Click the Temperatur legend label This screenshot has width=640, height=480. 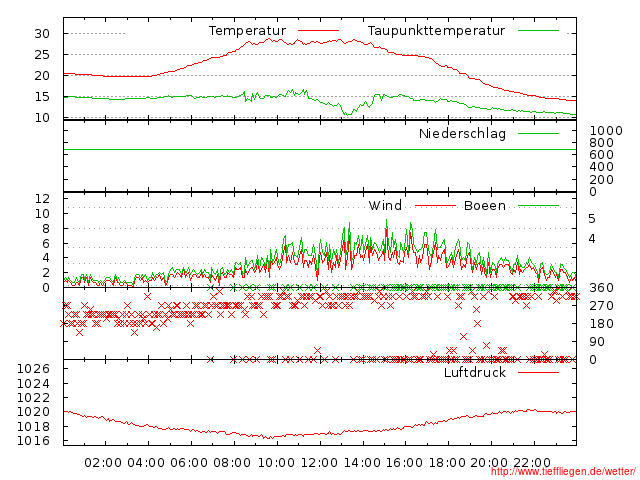(x=246, y=31)
